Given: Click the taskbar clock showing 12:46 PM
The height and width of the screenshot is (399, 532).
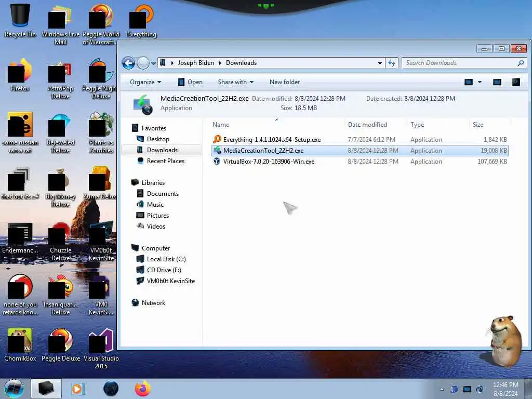Looking at the screenshot, I should click(506, 389).
